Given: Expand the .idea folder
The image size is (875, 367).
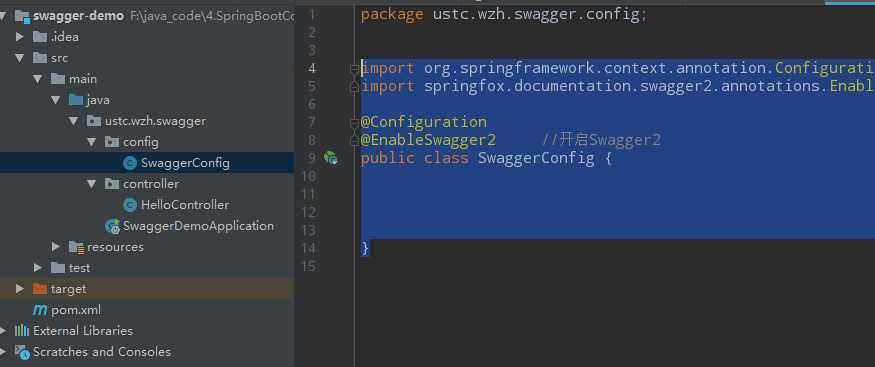Looking at the screenshot, I should tap(20, 37).
